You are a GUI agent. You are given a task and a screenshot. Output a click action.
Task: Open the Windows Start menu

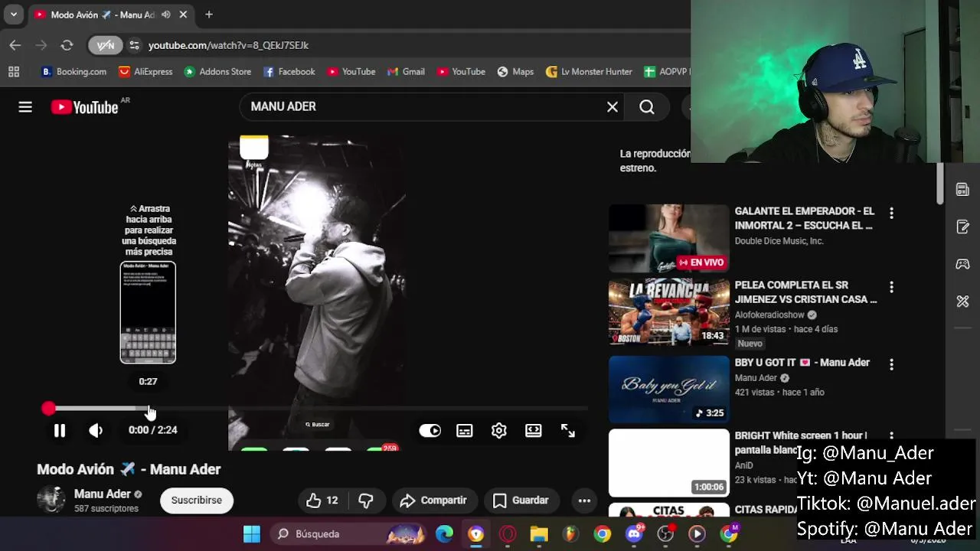coord(252,534)
